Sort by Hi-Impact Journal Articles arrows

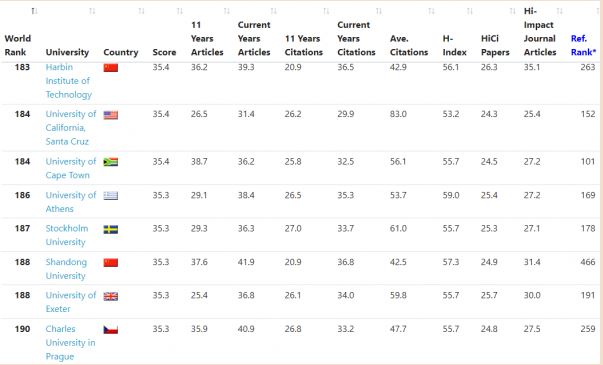pyautogui.click(x=560, y=11)
